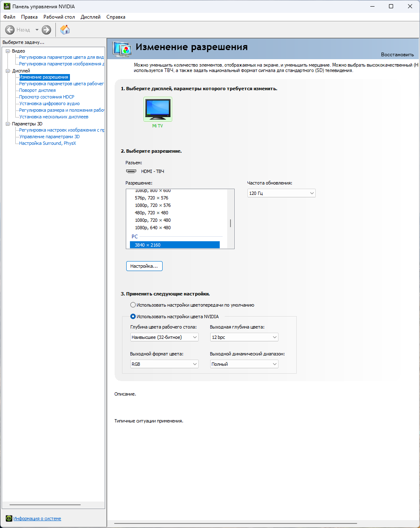Collapse the Параметры 3D tree node

click(7, 124)
